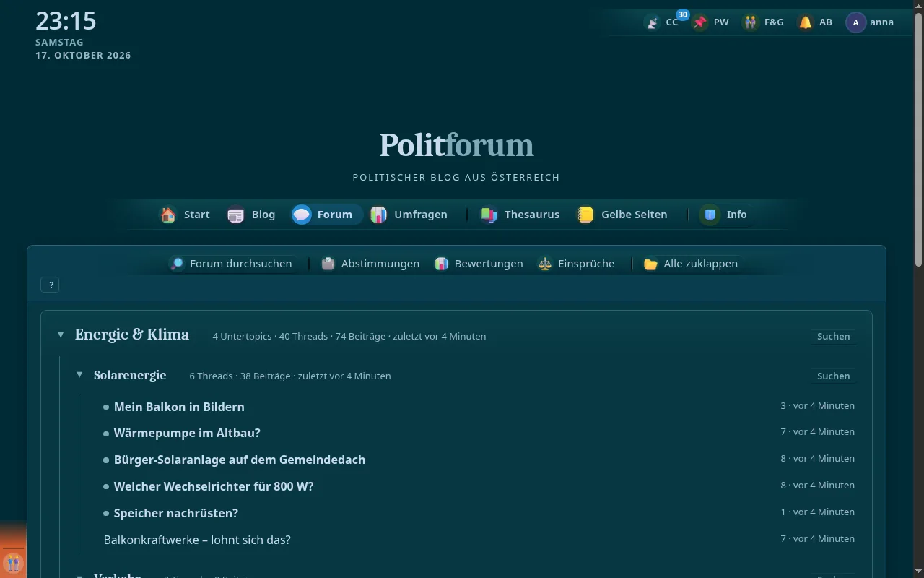Click the Politforum logo title
This screenshot has height=578, width=924.
pos(456,145)
